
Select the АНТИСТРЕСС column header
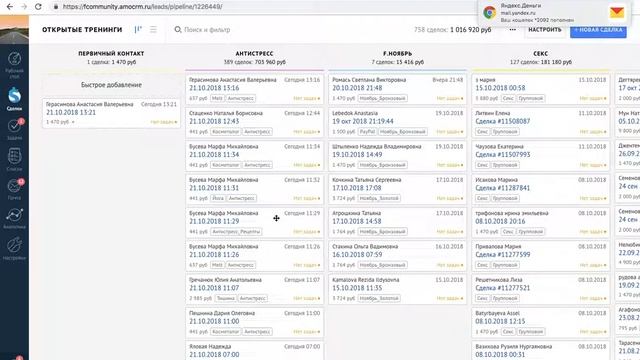(254, 53)
